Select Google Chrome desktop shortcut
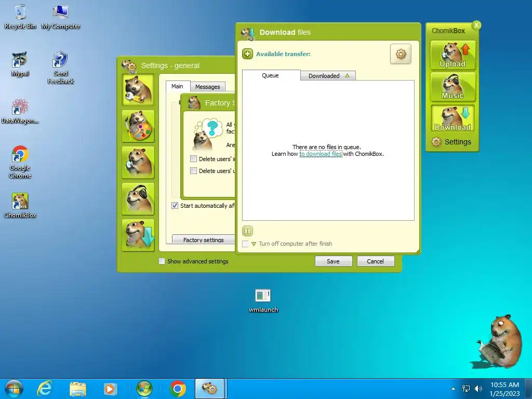This screenshot has width=532, height=399. 20,162
